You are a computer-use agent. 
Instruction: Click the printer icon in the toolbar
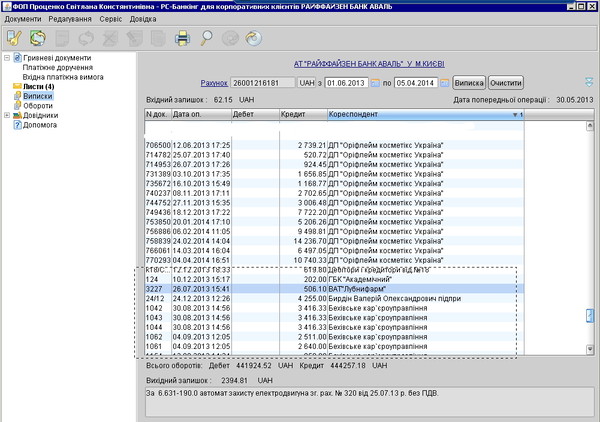(183, 38)
